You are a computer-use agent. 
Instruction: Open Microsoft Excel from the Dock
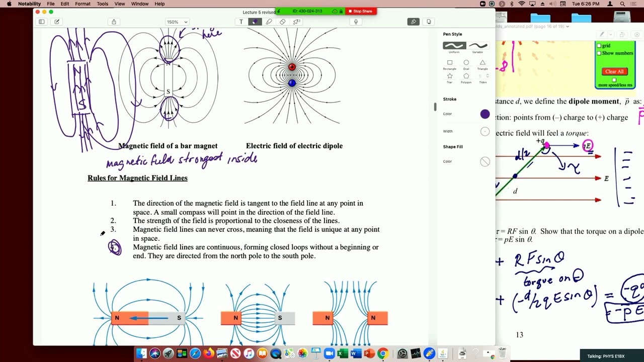click(343, 353)
